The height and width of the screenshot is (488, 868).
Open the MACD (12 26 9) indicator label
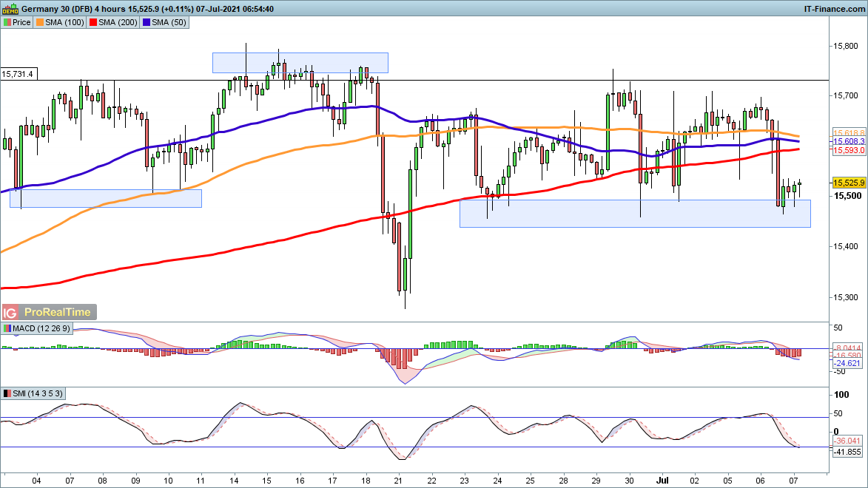(38, 328)
